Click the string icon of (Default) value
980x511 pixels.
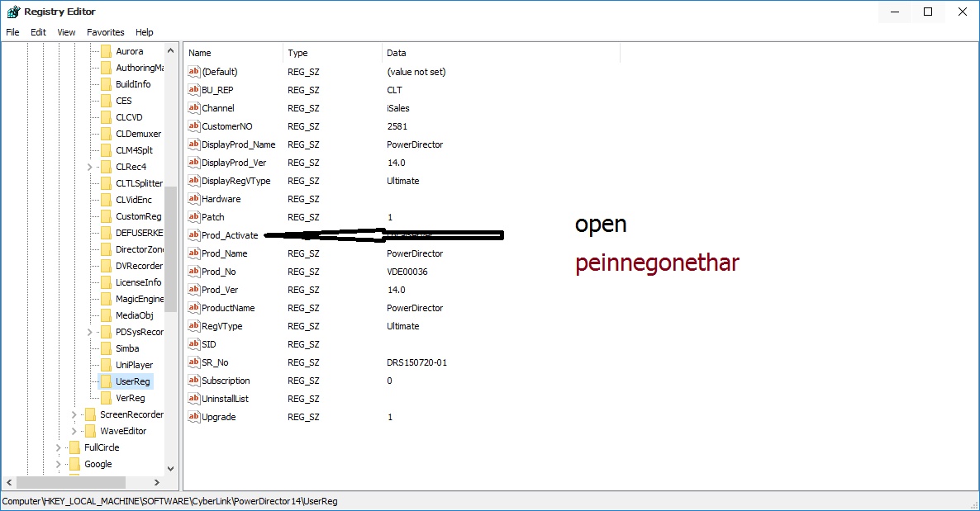(x=193, y=72)
